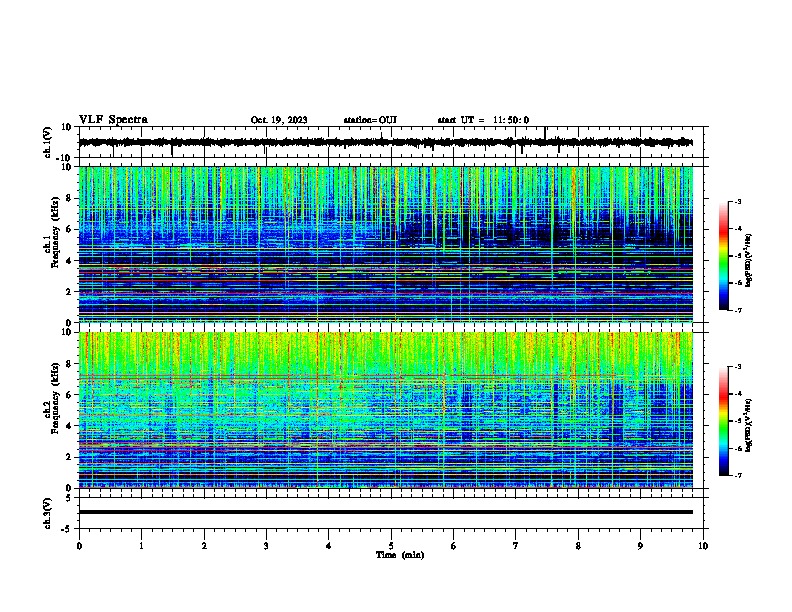Click the "ch.3(V)" axis label
Image resolution: width=792 pixels, height=612 pixels.
48,513
